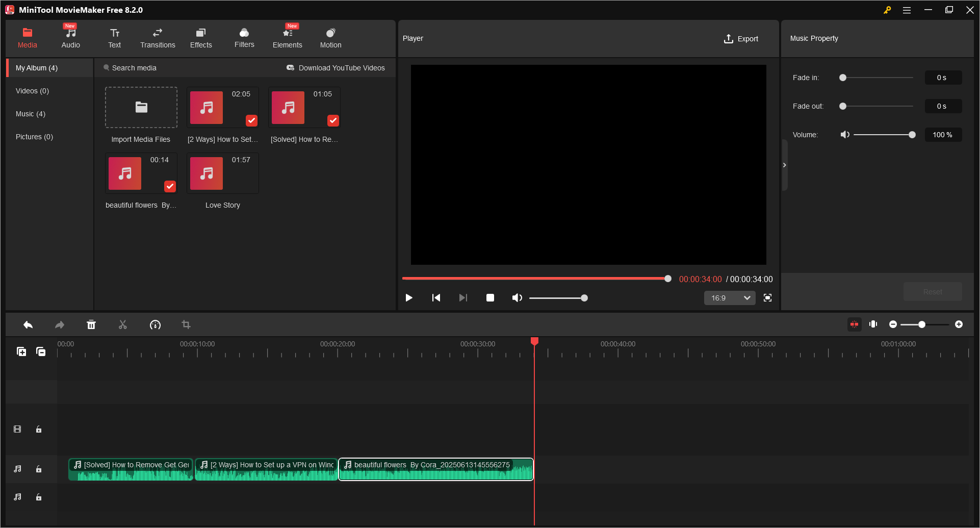
Task: Mute the player volume speaker icon
Action: point(517,298)
